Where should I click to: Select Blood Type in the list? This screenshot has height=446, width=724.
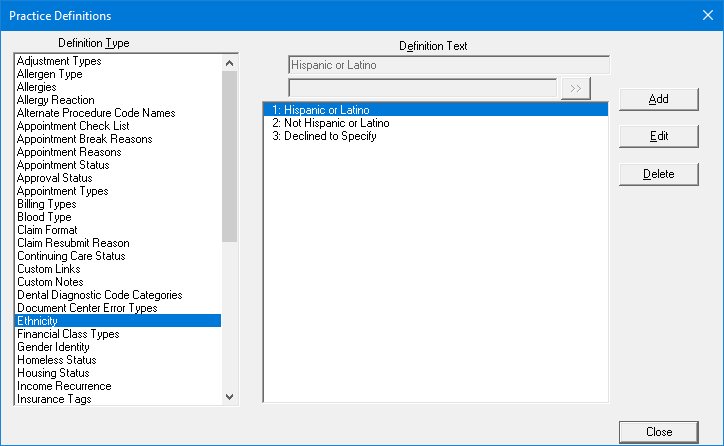45,217
